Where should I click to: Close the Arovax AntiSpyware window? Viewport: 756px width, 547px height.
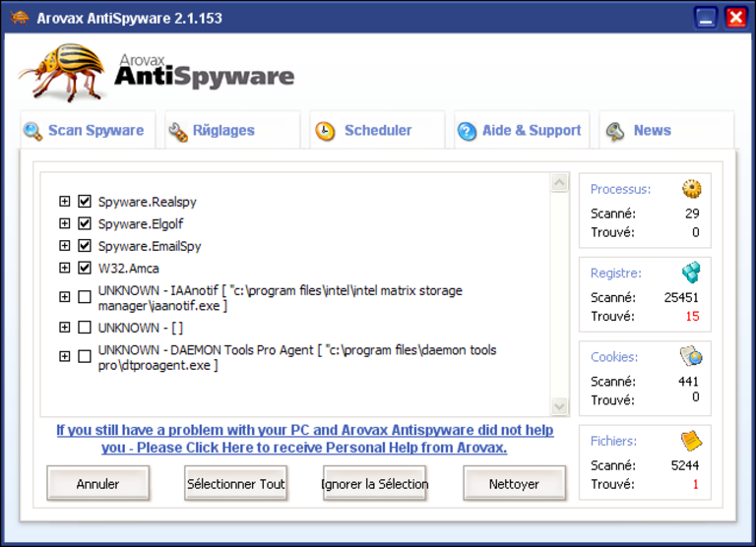735,19
